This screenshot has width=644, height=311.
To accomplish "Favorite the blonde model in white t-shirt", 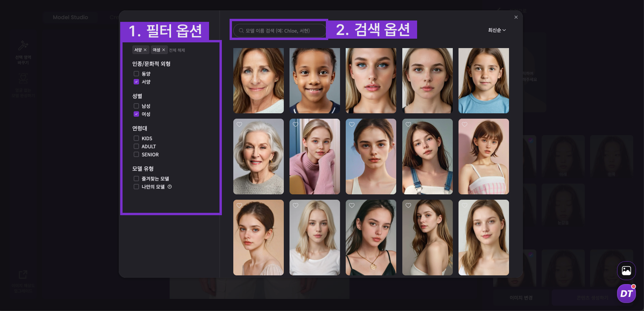I will [x=296, y=205].
